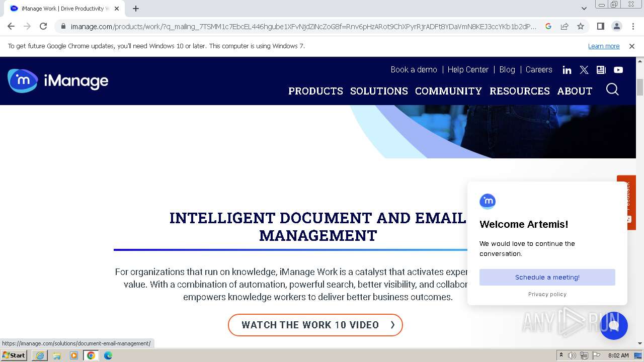Click action center flag tray icon

[596, 355]
